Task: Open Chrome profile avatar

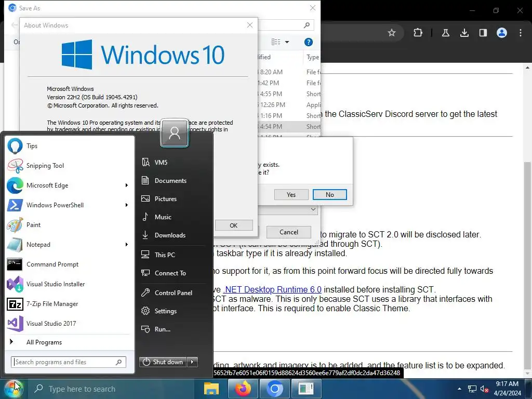Action: [x=502, y=33]
